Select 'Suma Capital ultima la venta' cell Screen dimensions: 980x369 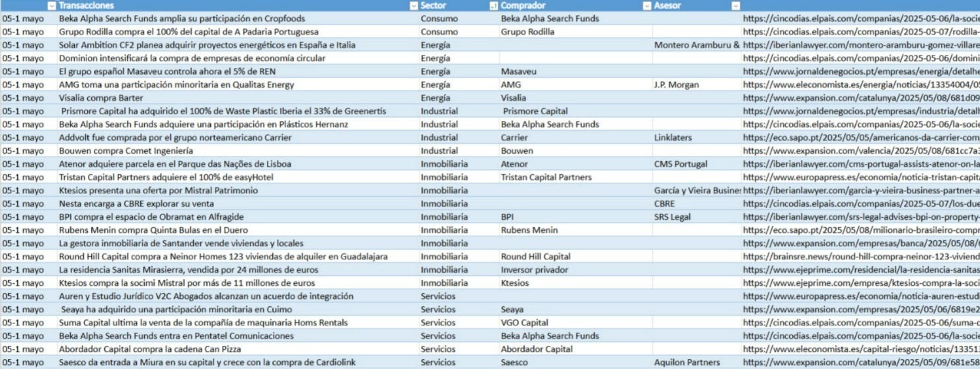238,322
